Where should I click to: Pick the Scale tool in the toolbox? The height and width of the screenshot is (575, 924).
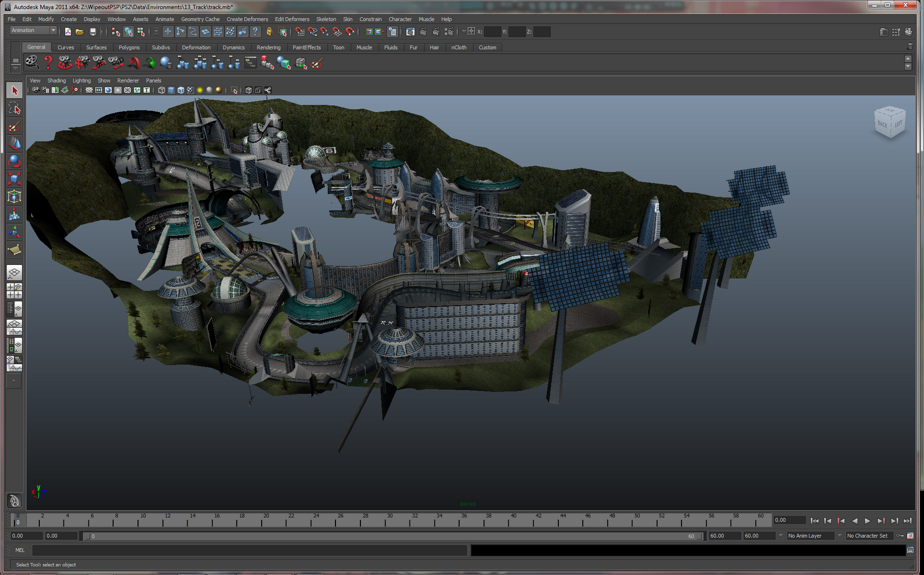coord(14,179)
